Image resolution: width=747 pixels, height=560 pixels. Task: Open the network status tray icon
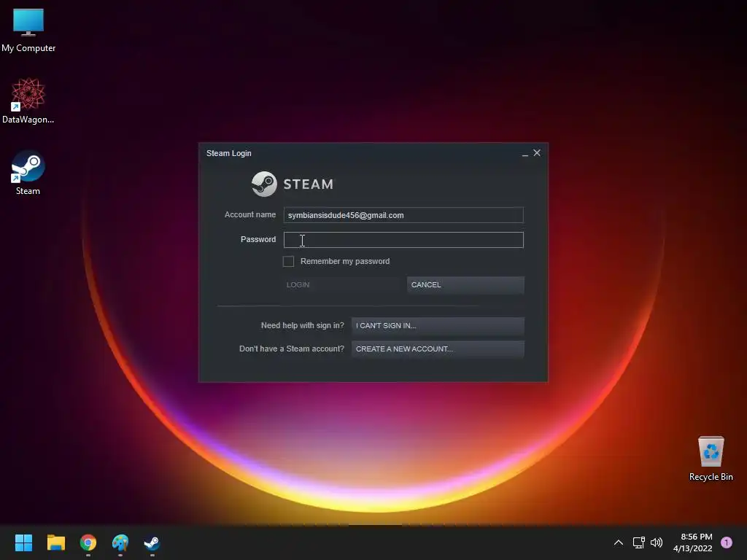click(638, 542)
